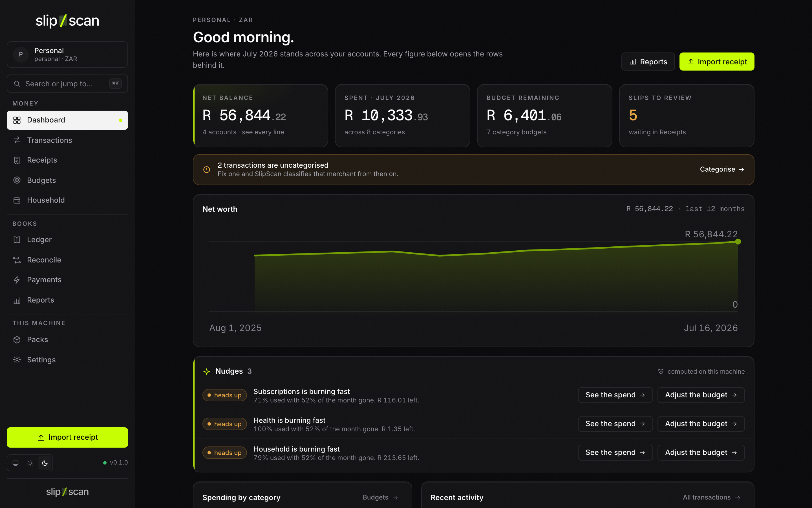This screenshot has width=812, height=508.
Task: Click the sidebar Reports bar-chart icon
Action: tap(17, 300)
